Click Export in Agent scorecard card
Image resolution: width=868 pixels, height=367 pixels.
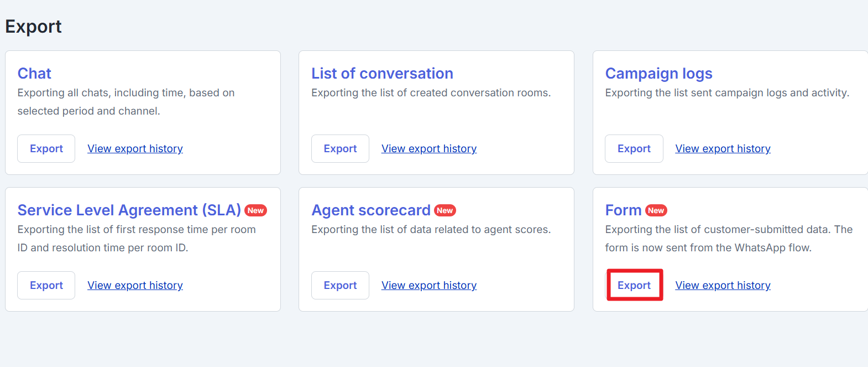tap(340, 285)
